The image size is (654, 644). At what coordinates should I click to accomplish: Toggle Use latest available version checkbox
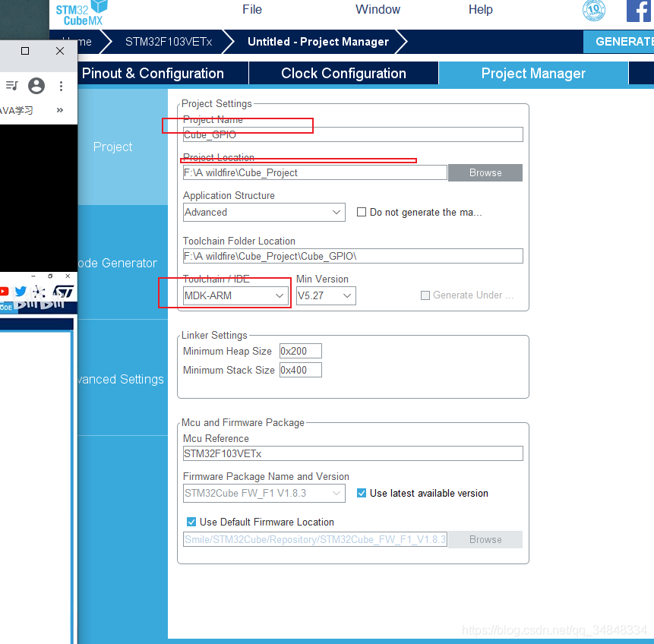[x=362, y=493]
